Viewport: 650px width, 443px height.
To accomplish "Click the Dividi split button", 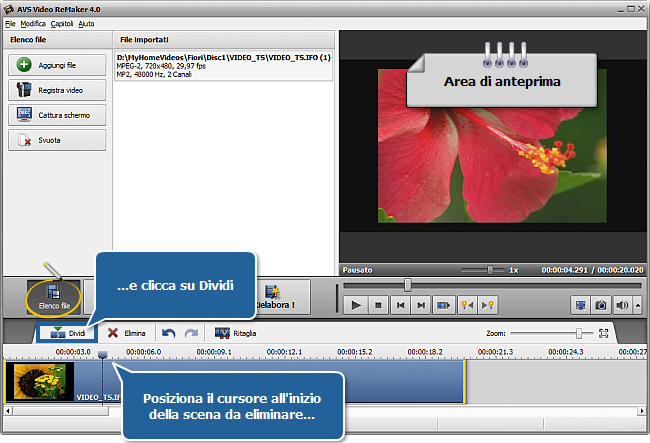I will click(68, 333).
